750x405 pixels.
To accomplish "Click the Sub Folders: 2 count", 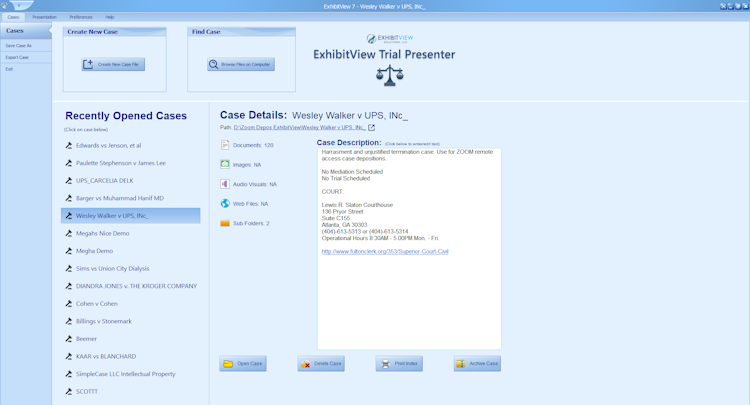I will pos(251,223).
